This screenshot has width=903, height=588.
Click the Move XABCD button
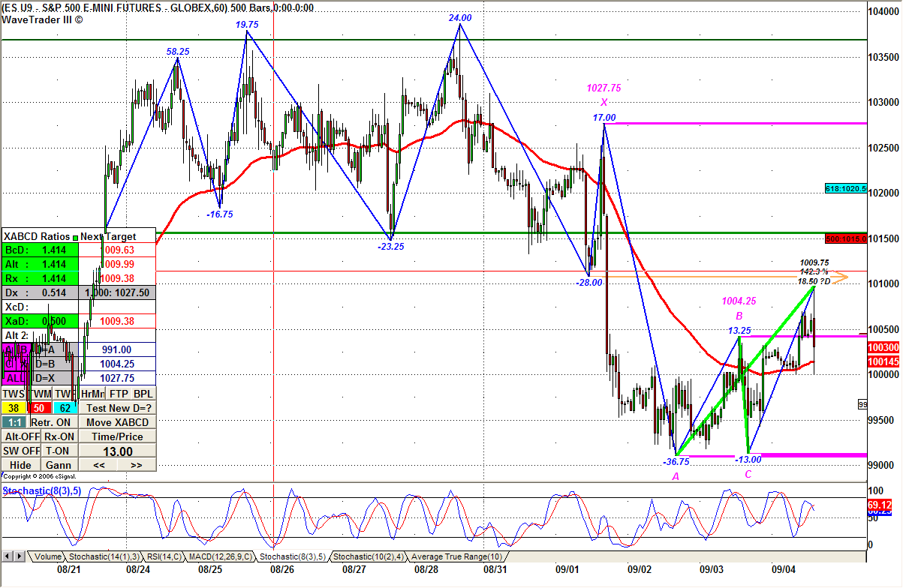click(x=118, y=422)
